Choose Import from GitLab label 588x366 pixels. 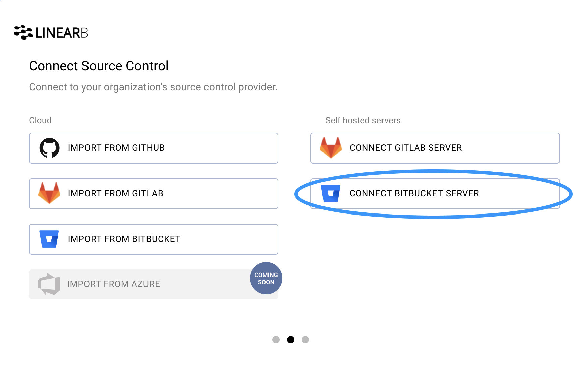[x=116, y=193]
